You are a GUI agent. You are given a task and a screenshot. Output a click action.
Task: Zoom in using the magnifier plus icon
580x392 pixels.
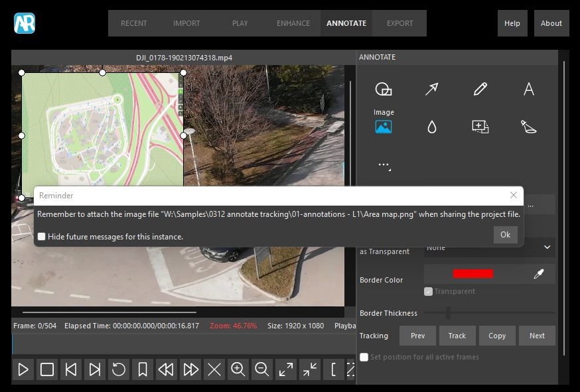tap(238, 369)
